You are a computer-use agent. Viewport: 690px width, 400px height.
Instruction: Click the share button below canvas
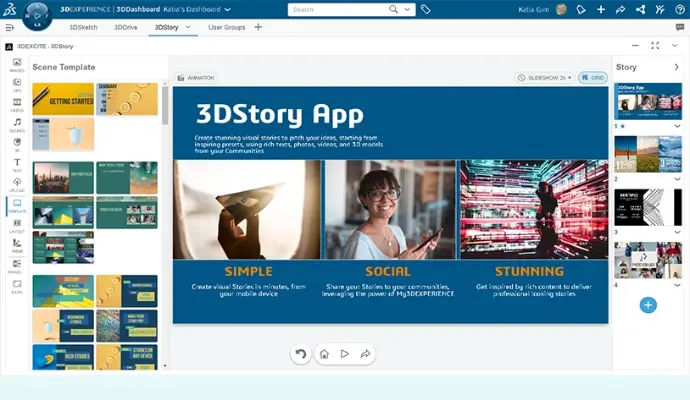365,354
